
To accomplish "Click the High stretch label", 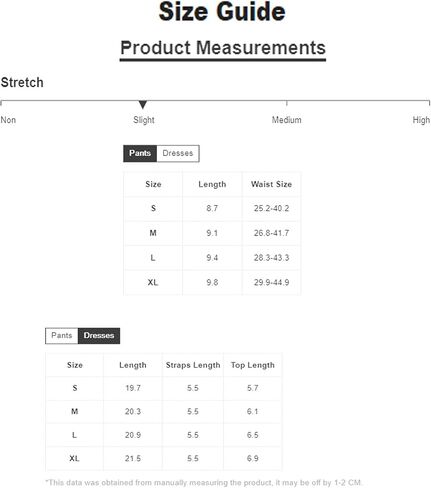I will coord(421,120).
